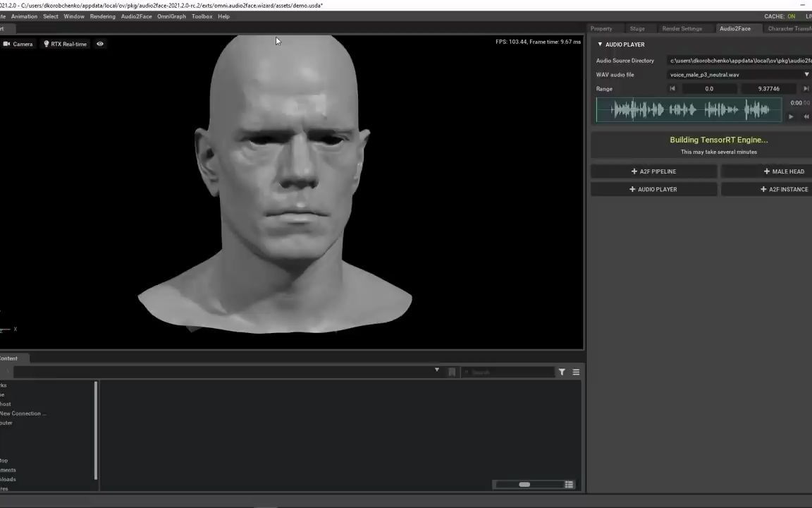Toggle list view icon in Content browser
Viewport: 812px width, 508px height.
coord(569,485)
